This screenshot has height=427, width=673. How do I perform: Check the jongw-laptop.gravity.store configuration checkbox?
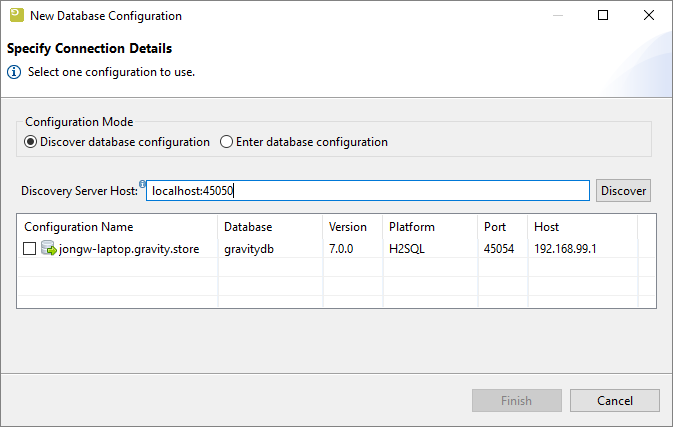pyautogui.click(x=30, y=249)
